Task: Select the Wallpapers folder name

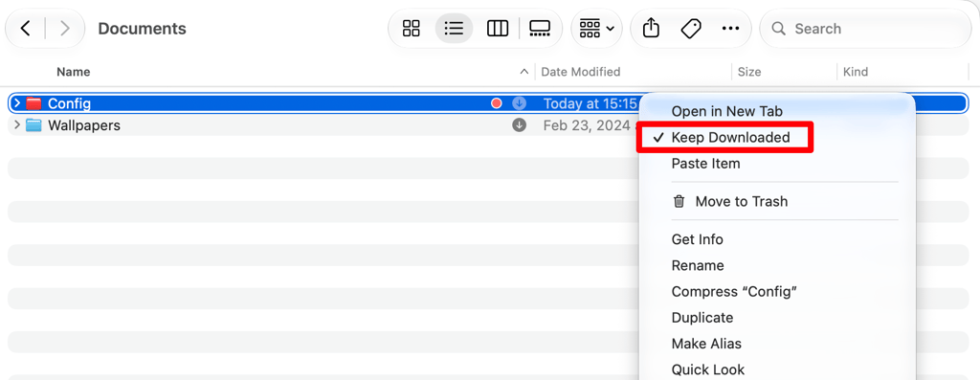Action: point(84,125)
